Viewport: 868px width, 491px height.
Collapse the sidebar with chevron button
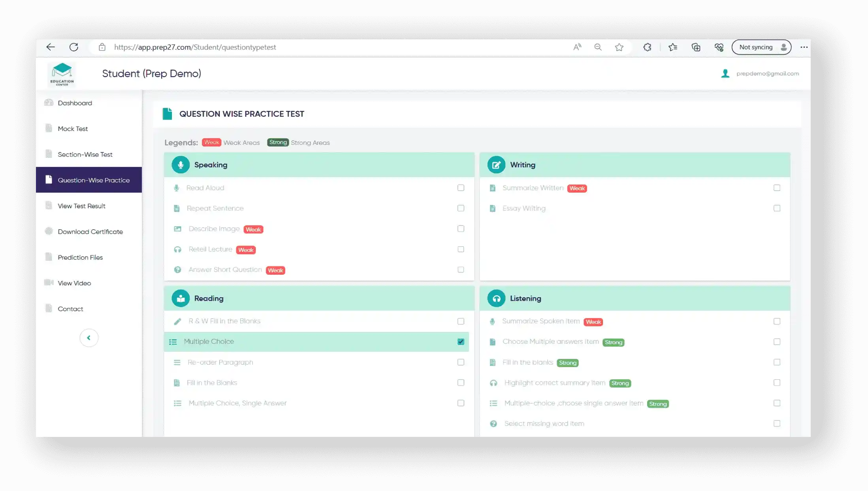click(x=89, y=338)
